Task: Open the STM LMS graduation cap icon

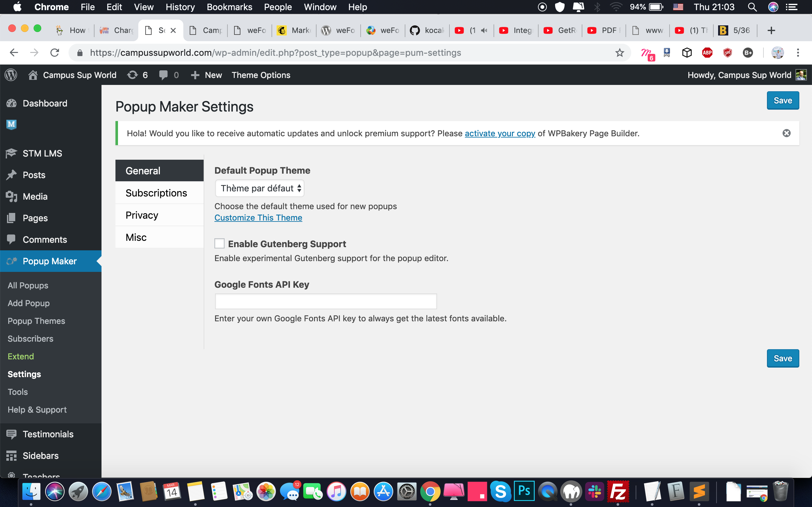Action: click(x=11, y=153)
